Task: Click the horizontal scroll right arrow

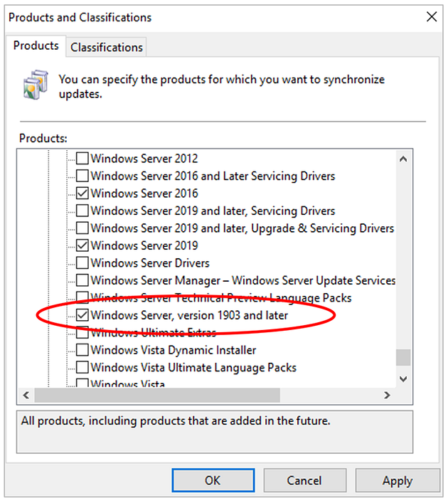Action: [388, 396]
